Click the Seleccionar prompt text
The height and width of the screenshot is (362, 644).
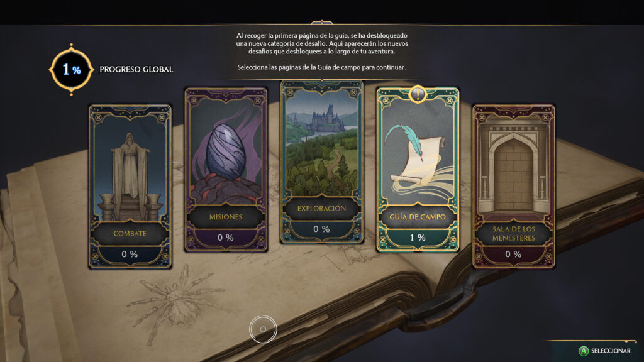[611, 351]
